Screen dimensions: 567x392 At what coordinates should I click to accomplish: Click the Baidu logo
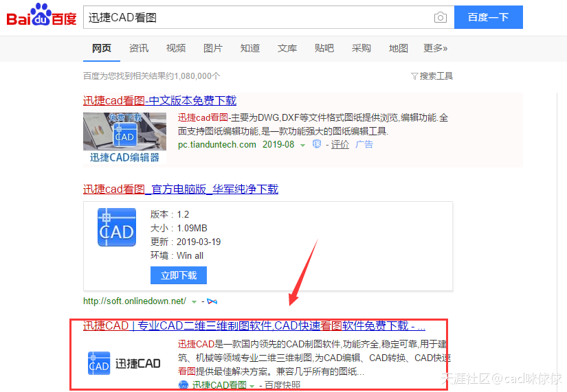pyautogui.click(x=41, y=15)
